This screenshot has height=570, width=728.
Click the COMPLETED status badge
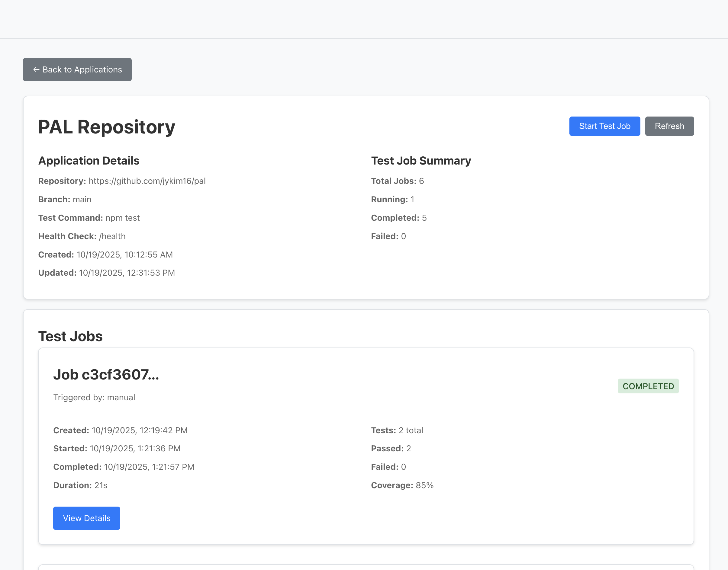point(648,386)
